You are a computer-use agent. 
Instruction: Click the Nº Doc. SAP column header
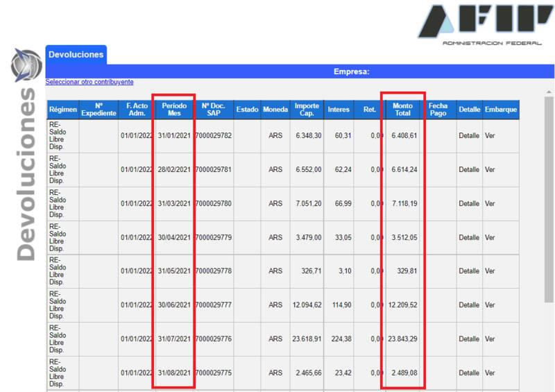click(x=214, y=110)
